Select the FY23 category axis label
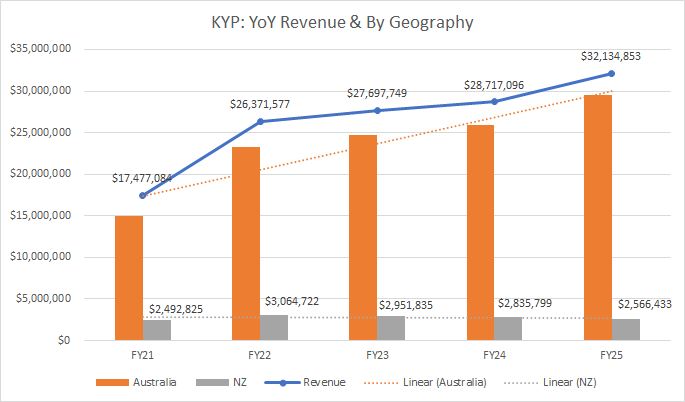Image resolution: width=685 pixels, height=402 pixels. point(377,353)
